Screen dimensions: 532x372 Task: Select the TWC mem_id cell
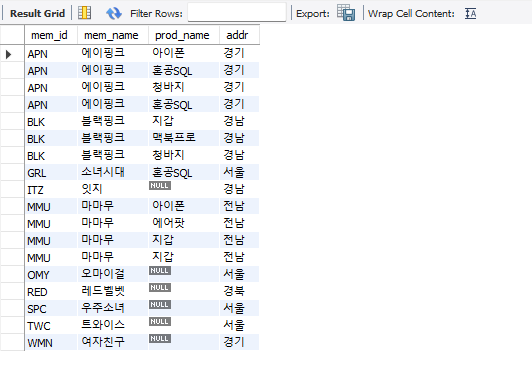pyautogui.click(x=51, y=325)
